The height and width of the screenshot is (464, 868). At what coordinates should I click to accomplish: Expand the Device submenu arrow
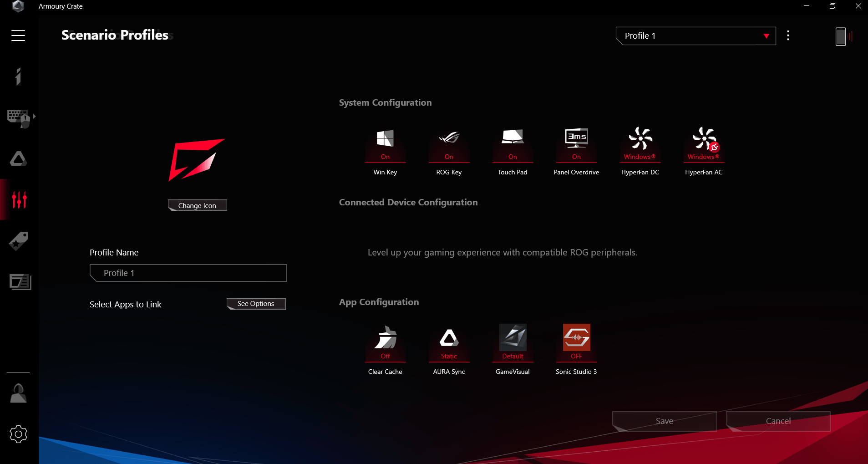[x=34, y=116]
